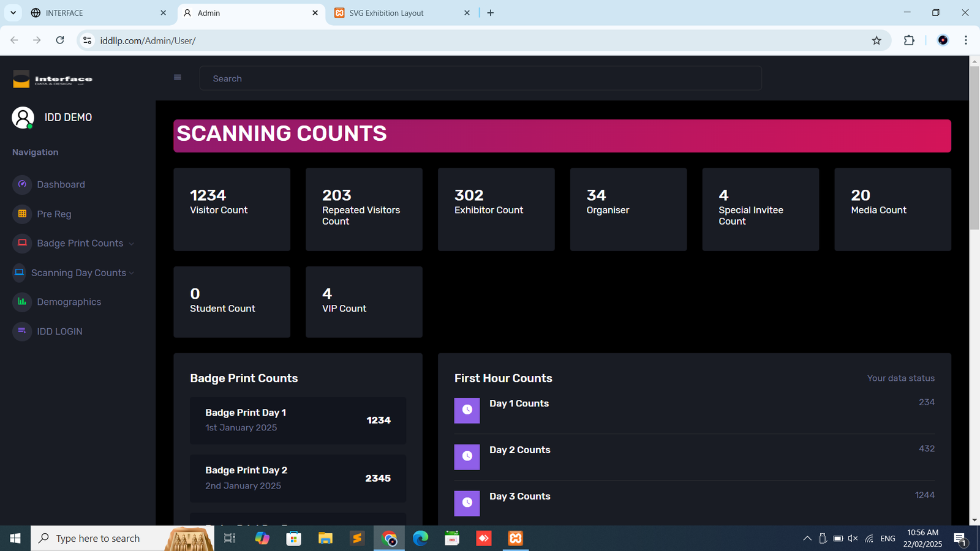Click the dashboard Search input field
980x551 pixels.
coord(480,78)
